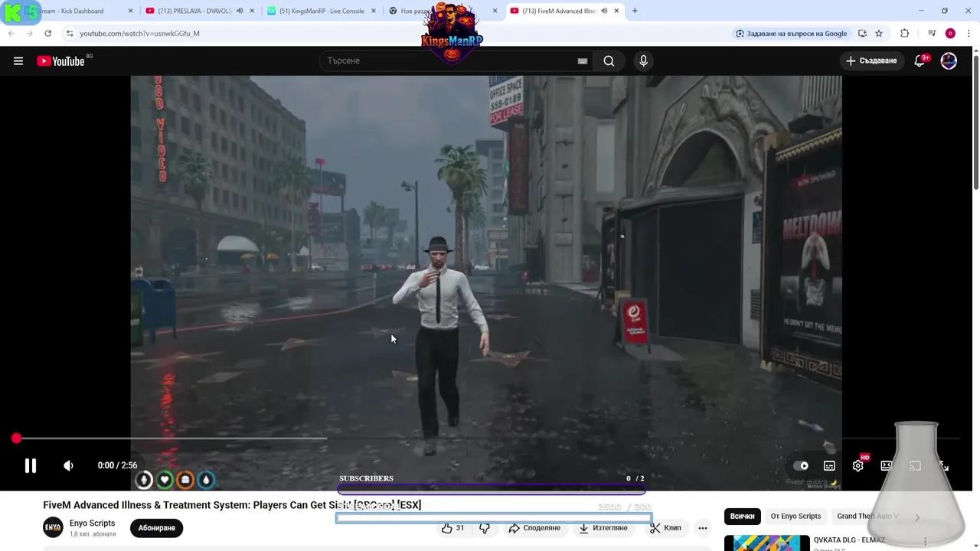View site information icon in address bar
The image size is (980, 551).
click(70, 34)
